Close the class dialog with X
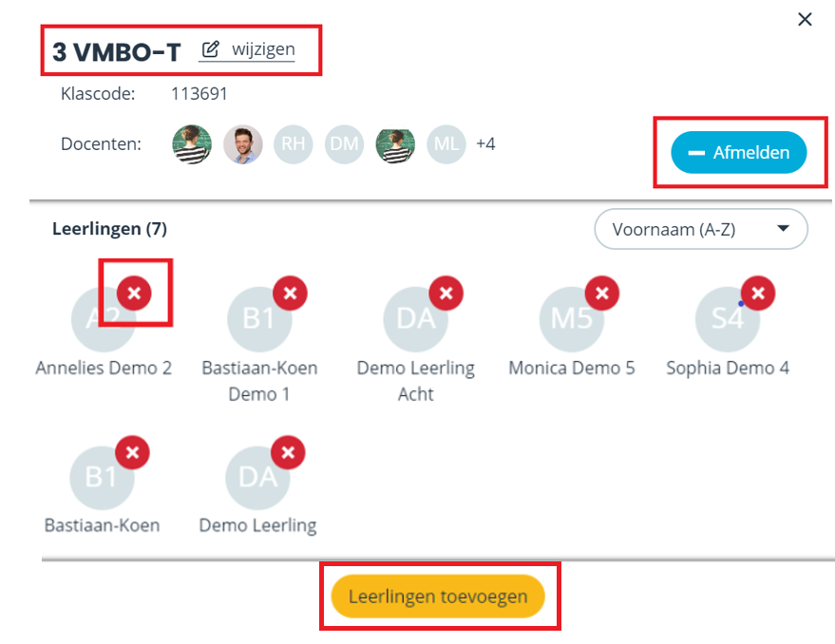This screenshot has width=835, height=644. point(805,19)
